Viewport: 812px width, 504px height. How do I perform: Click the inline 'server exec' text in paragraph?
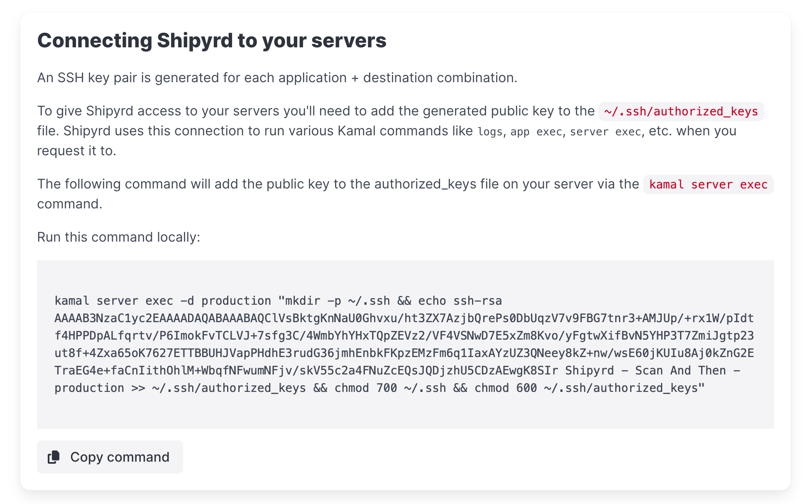click(x=605, y=132)
